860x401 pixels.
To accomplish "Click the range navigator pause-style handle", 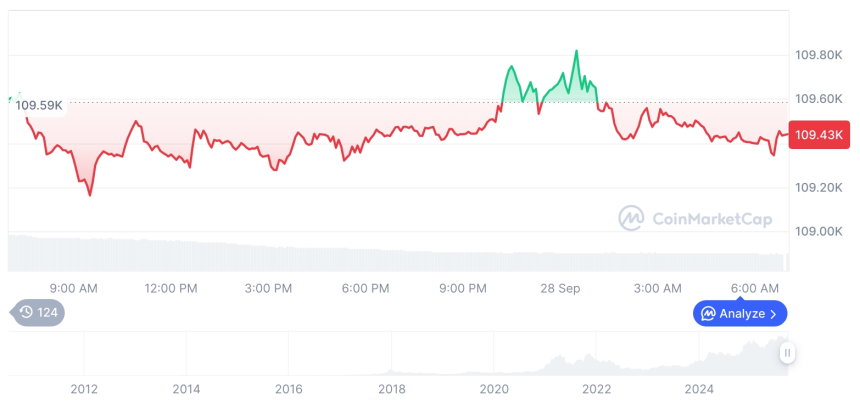I will (788, 352).
